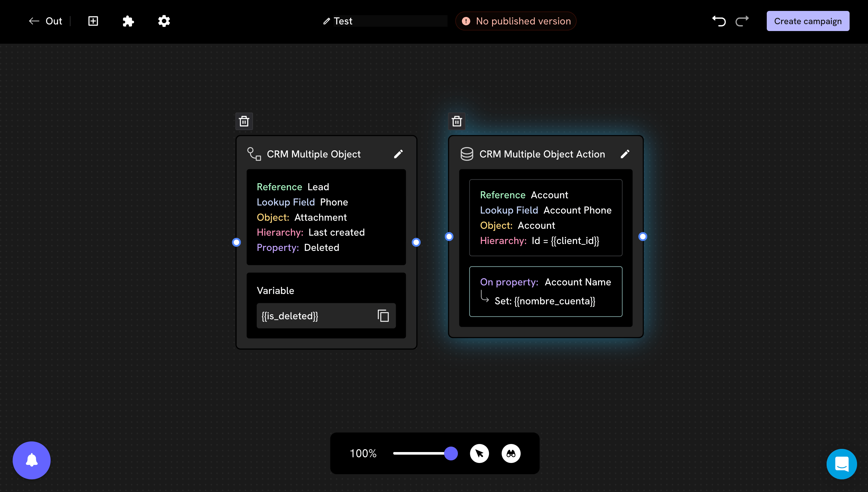Edit the CRM Multiple Object Action node pencil

(625, 154)
